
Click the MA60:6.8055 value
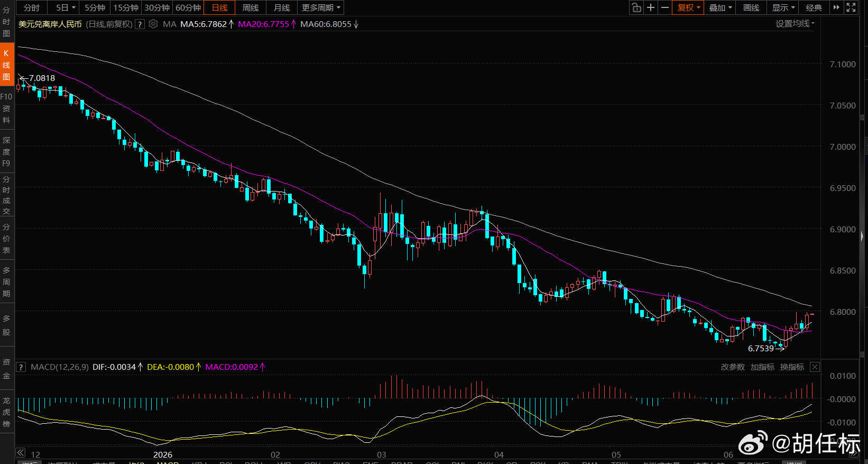[326, 24]
